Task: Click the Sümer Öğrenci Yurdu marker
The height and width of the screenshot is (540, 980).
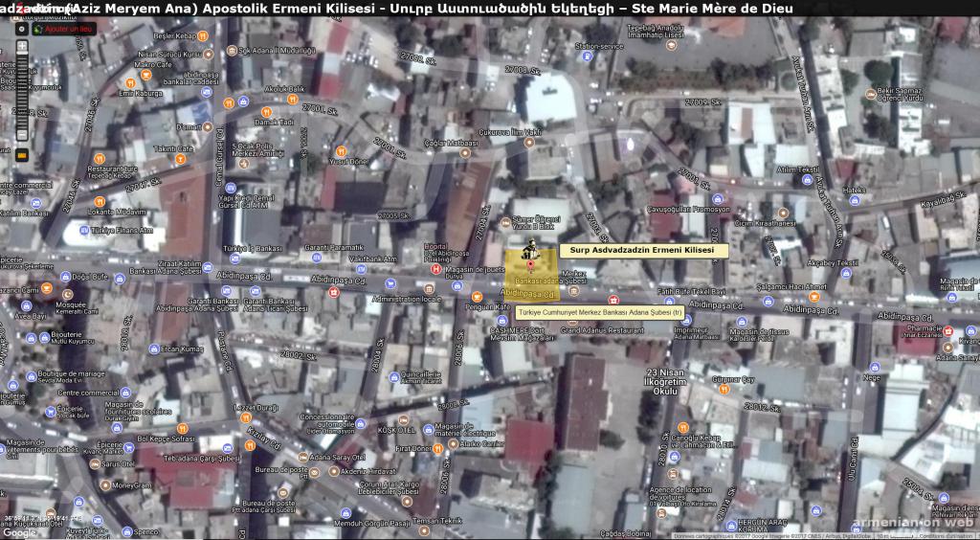Action: point(505,222)
